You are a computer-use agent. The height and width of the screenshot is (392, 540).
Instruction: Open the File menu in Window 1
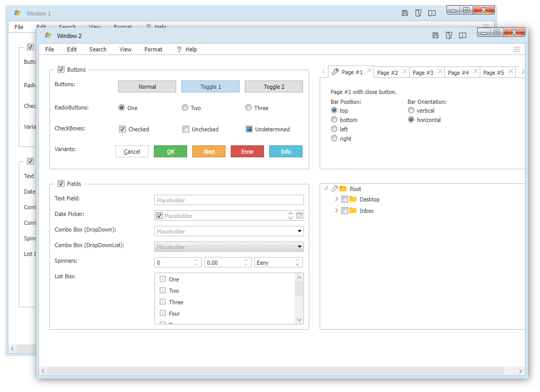(19, 27)
